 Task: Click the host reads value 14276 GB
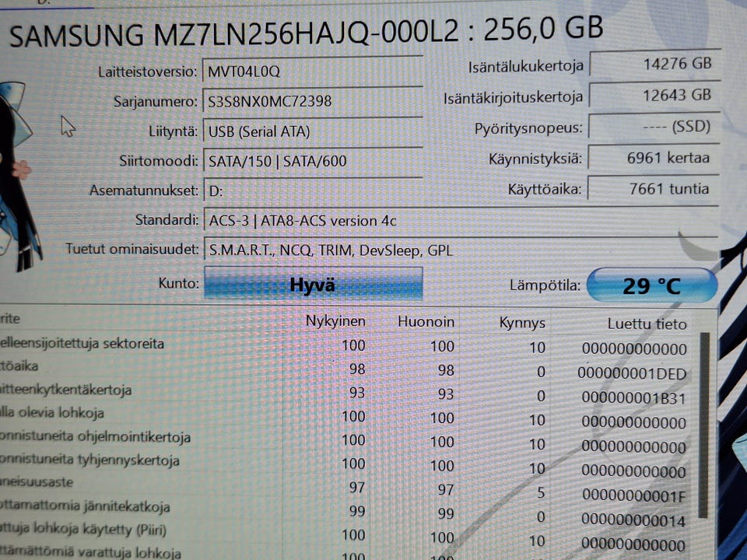coord(655,64)
